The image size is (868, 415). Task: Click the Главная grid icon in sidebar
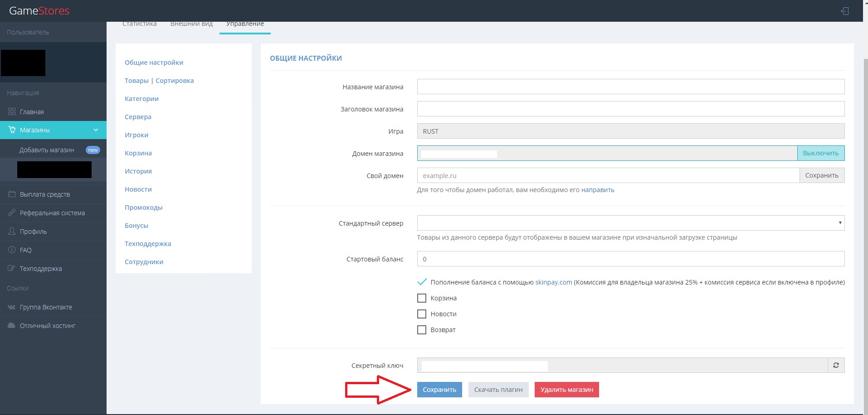[12, 111]
